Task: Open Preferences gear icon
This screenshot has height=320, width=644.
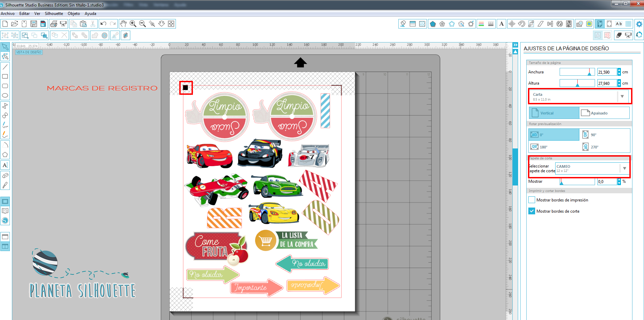Action: tap(639, 24)
